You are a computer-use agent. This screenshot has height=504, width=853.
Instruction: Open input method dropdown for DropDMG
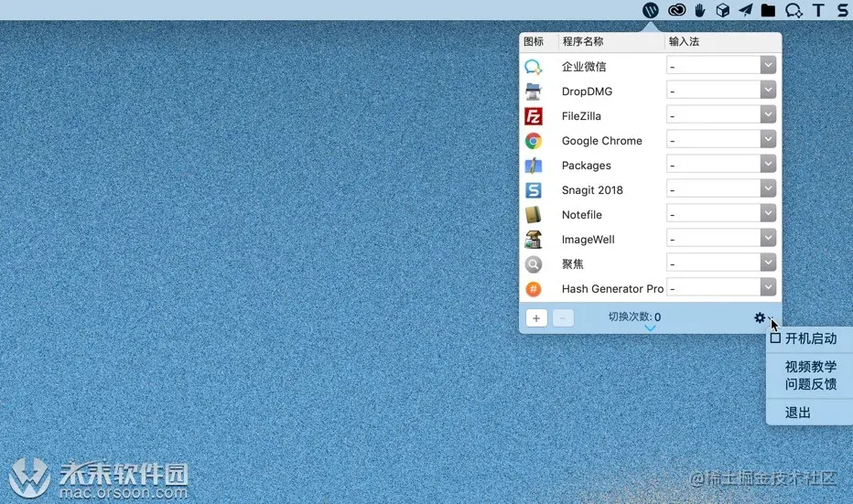click(x=768, y=90)
